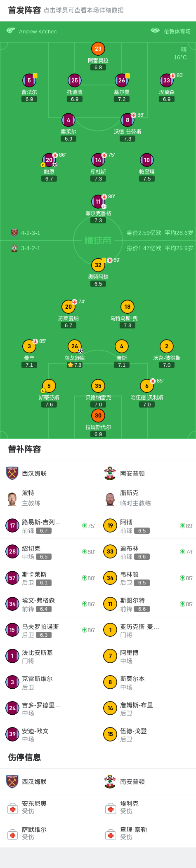Open Southampton crest in injury section

(x=110, y=781)
